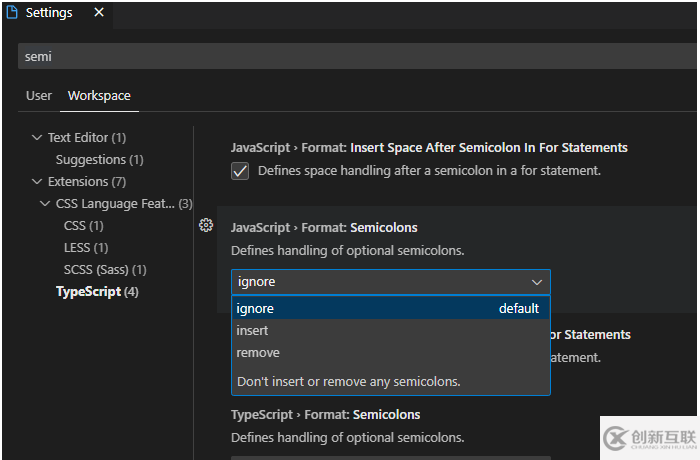Toggle Insert Space After Semicolon checkbox

[240, 171]
